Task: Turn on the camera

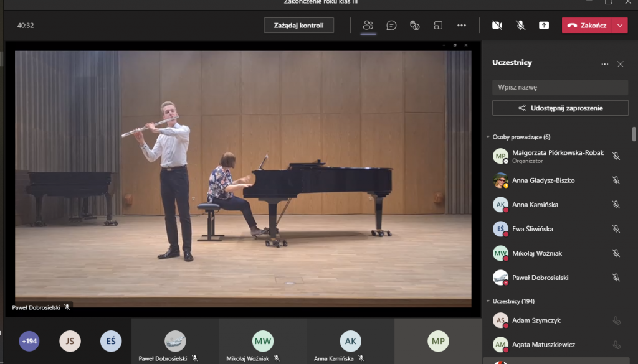Action: coord(497,26)
